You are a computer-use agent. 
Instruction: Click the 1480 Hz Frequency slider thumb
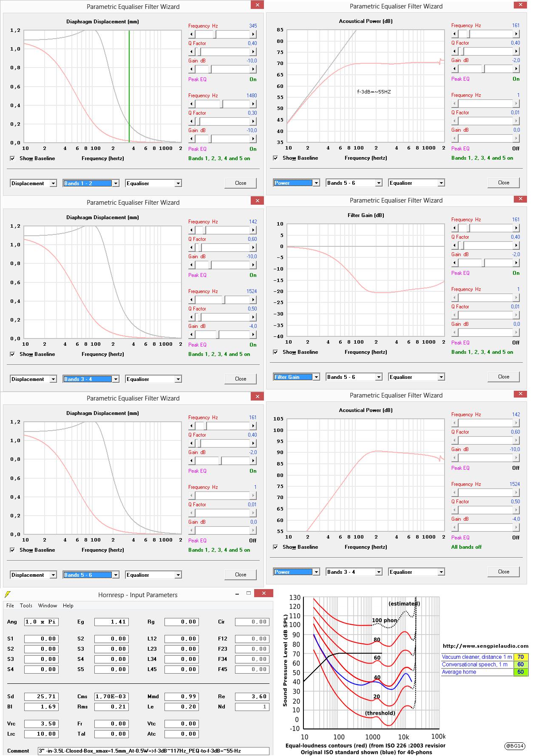pos(222,104)
